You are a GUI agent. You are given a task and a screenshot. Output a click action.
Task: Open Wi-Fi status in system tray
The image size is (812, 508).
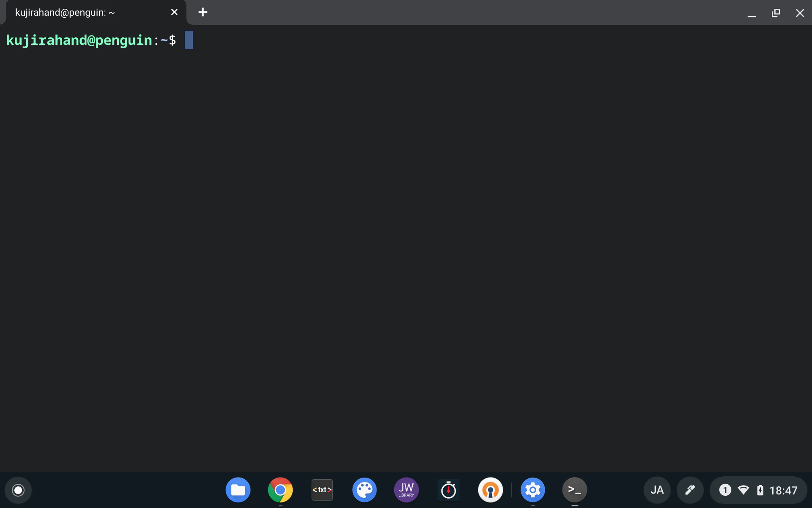tap(743, 490)
